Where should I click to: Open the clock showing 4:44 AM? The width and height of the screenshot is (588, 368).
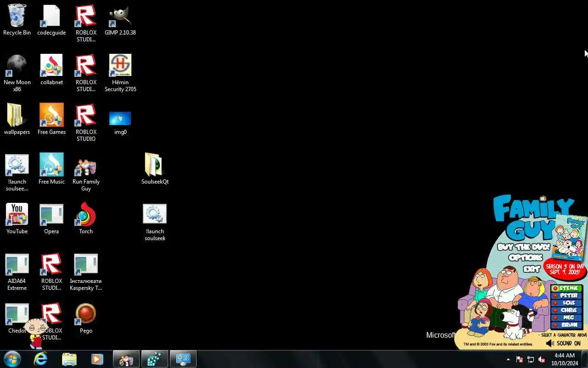click(x=565, y=359)
